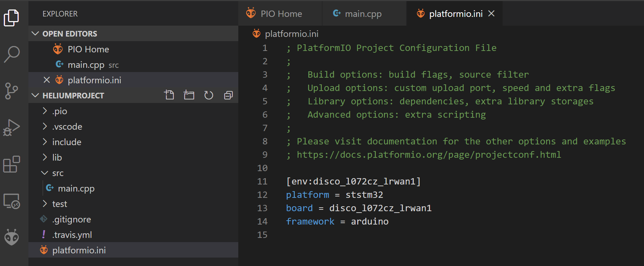This screenshot has height=266, width=644.
Task: Expand the include folder
Action: (67, 142)
